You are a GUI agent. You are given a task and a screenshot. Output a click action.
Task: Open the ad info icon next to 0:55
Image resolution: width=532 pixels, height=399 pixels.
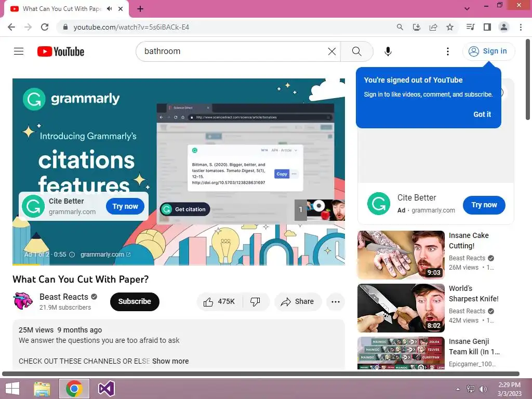point(72,255)
